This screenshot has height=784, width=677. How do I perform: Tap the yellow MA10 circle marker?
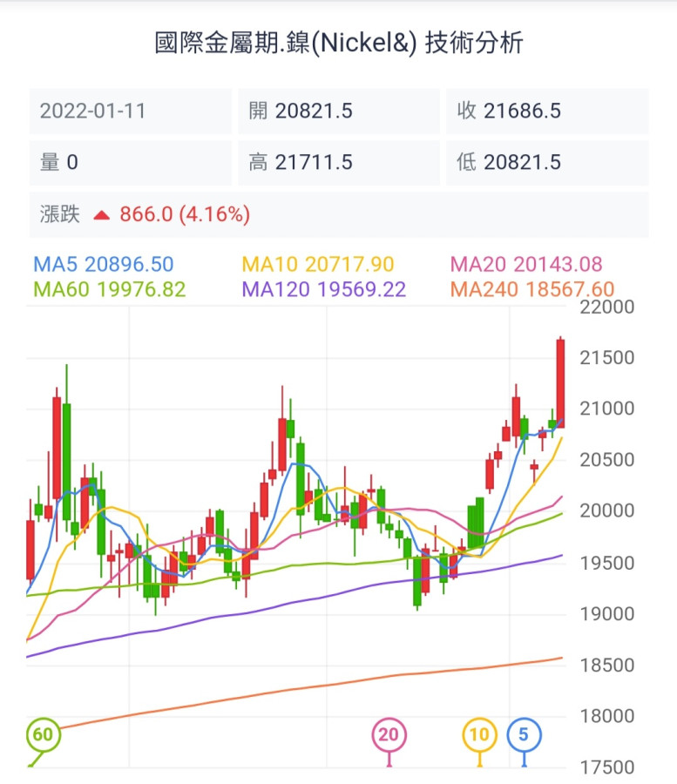tap(479, 734)
